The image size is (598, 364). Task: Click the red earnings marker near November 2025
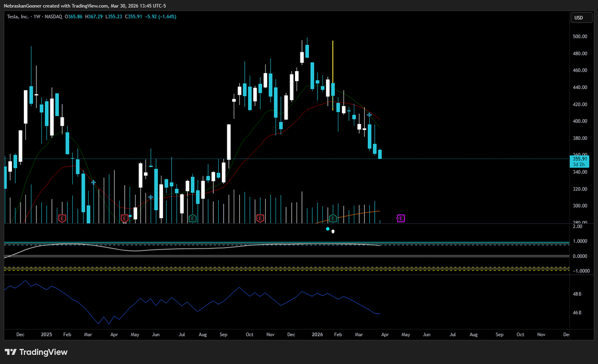coord(260,218)
